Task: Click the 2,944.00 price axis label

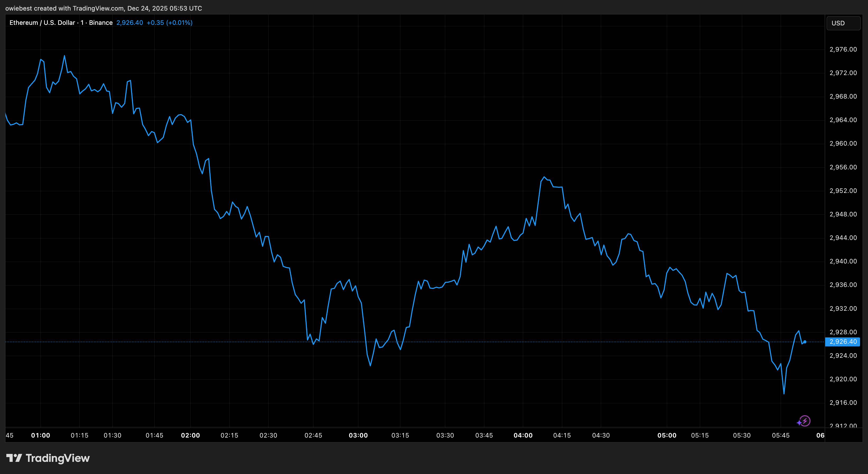Action: (843, 238)
